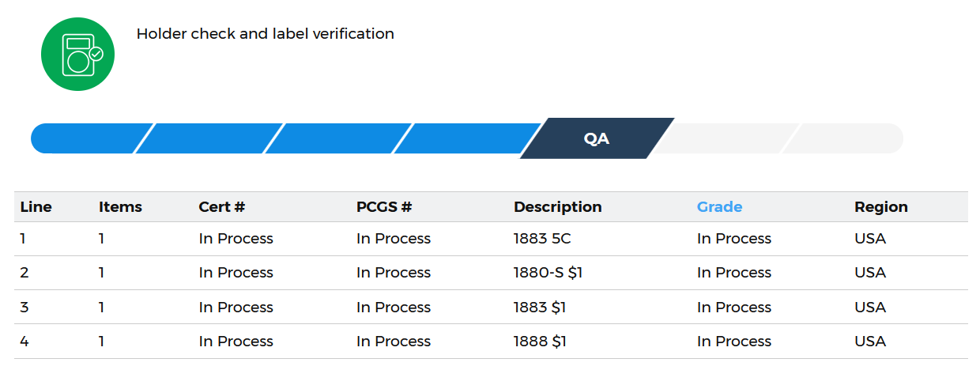
Task: Sort by the Grade column header
Action: click(x=719, y=207)
